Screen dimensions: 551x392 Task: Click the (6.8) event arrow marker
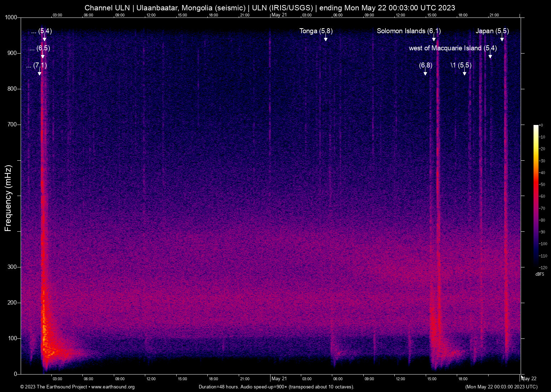coord(425,72)
